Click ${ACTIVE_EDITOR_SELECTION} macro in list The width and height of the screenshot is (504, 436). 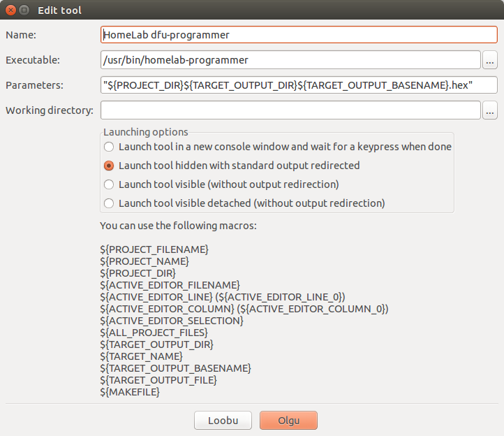(x=172, y=321)
